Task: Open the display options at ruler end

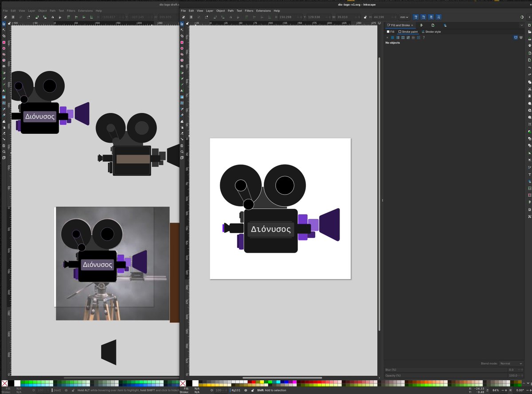Action: click(x=380, y=23)
